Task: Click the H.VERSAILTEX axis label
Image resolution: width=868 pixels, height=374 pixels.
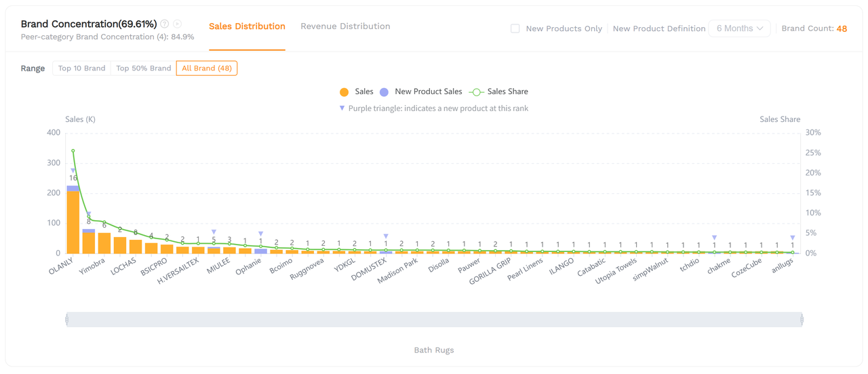Action: click(x=178, y=271)
